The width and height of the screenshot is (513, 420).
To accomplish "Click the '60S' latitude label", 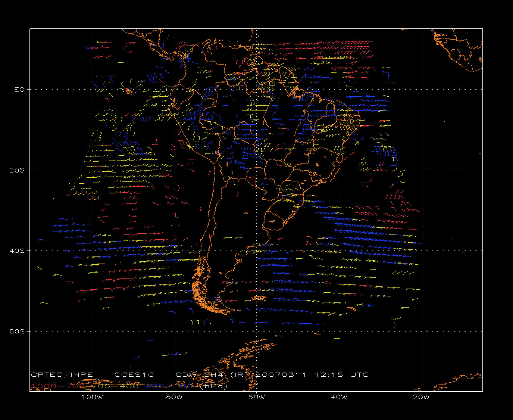I will click(17, 332).
